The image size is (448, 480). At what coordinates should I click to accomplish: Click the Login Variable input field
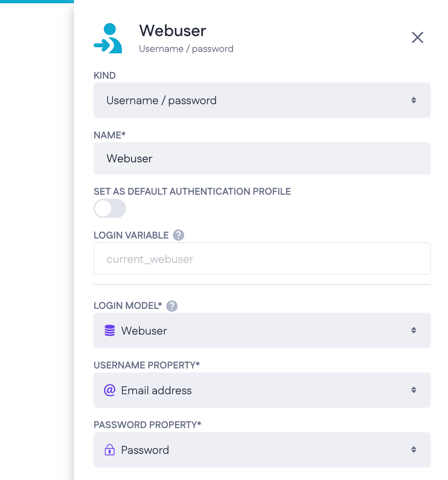[x=262, y=259]
